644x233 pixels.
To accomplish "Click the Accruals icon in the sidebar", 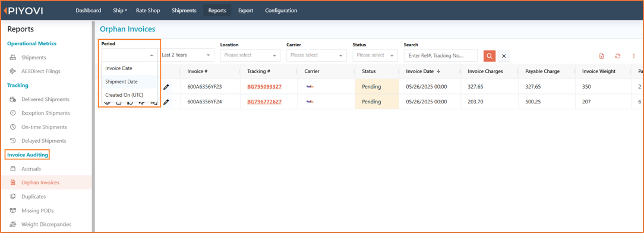I will pyautogui.click(x=12, y=169).
